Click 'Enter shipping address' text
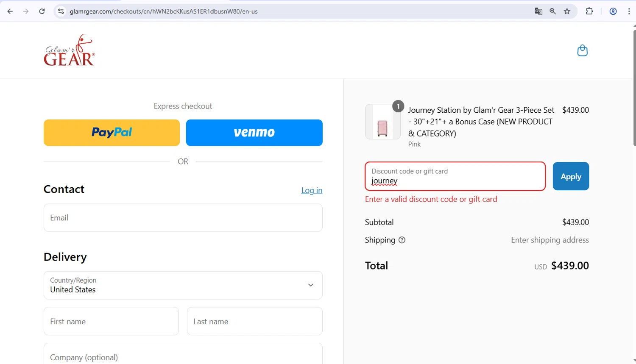Viewport: 636px width, 364px height. [x=550, y=240]
